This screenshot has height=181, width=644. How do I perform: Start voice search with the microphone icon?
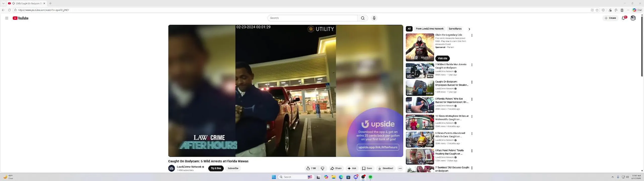tap(374, 18)
